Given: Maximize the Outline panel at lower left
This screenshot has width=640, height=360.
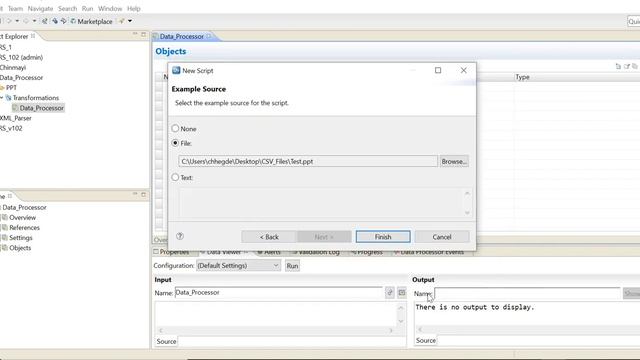Looking at the screenshot, I should pos(143,194).
